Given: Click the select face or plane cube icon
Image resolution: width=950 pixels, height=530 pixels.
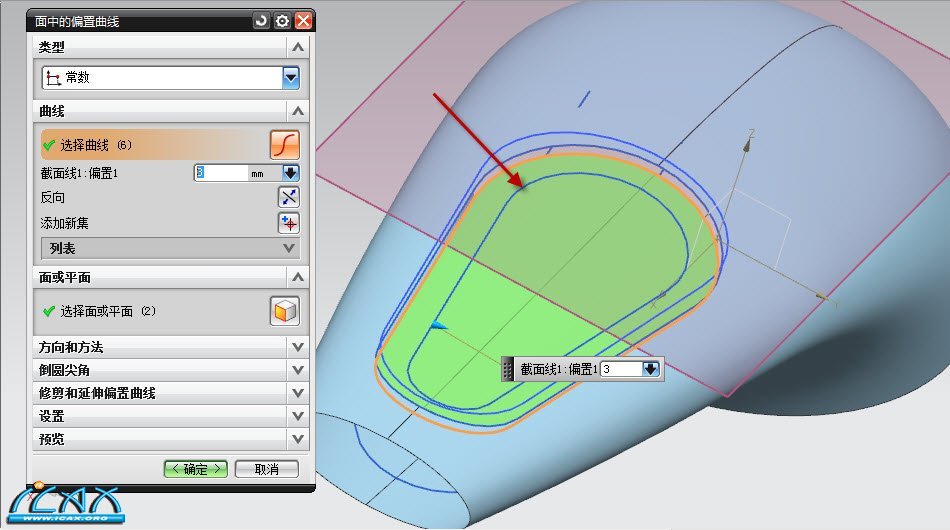Looking at the screenshot, I should 285,311.
